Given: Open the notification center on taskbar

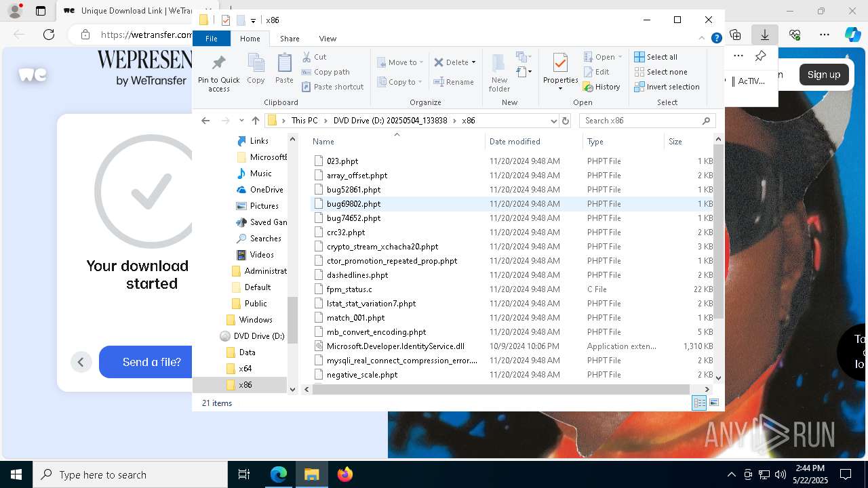Looking at the screenshot, I should [846, 474].
